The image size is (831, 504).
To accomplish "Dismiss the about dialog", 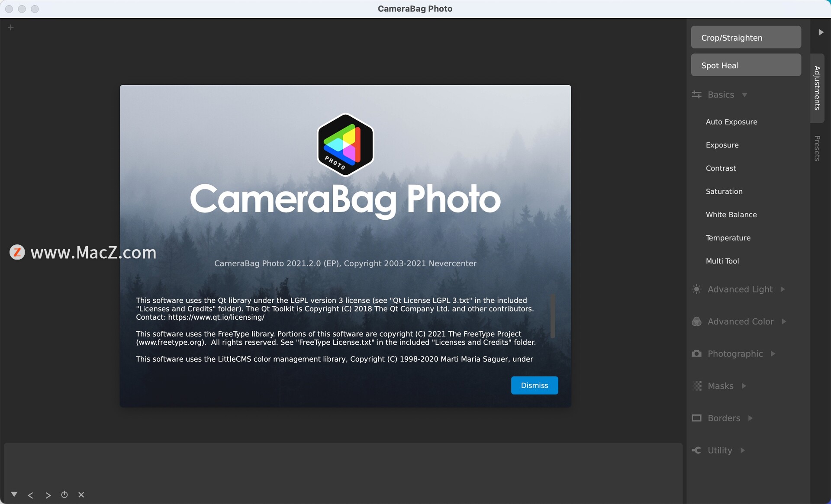I will (535, 385).
